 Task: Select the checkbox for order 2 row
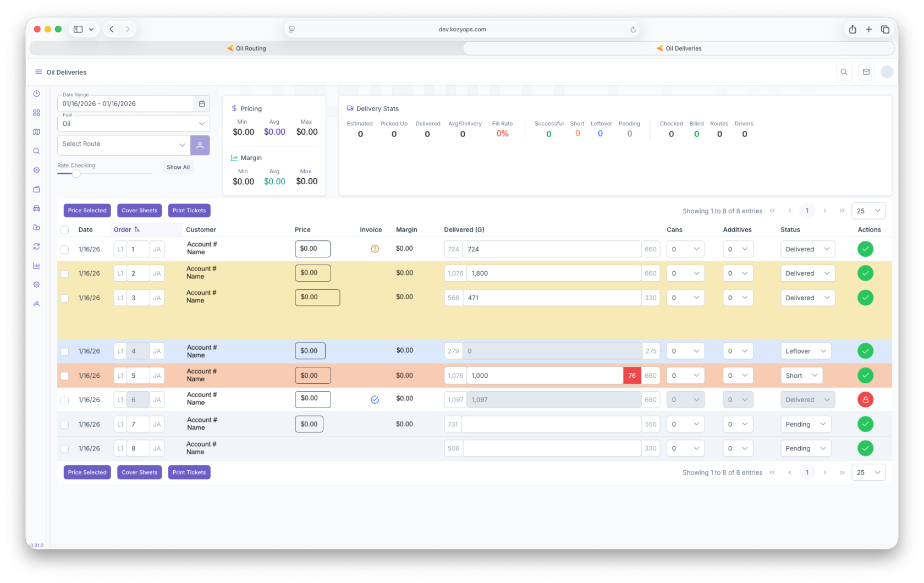click(x=65, y=274)
